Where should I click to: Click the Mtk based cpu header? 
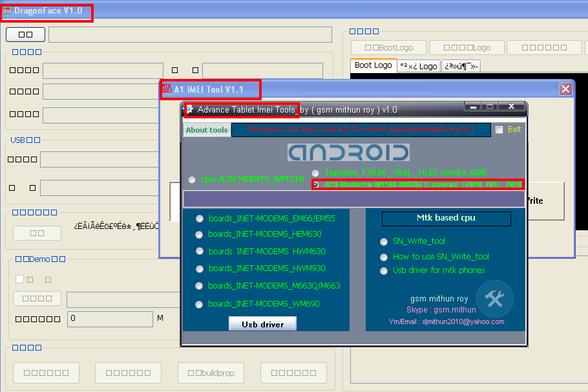[x=446, y=219]
